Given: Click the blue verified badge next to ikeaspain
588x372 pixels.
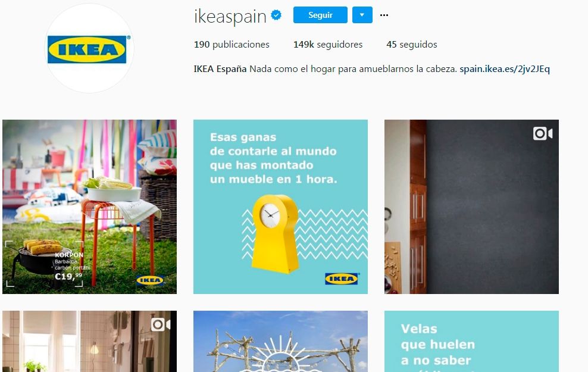Looking at the screenshot, I should point(276,15).
